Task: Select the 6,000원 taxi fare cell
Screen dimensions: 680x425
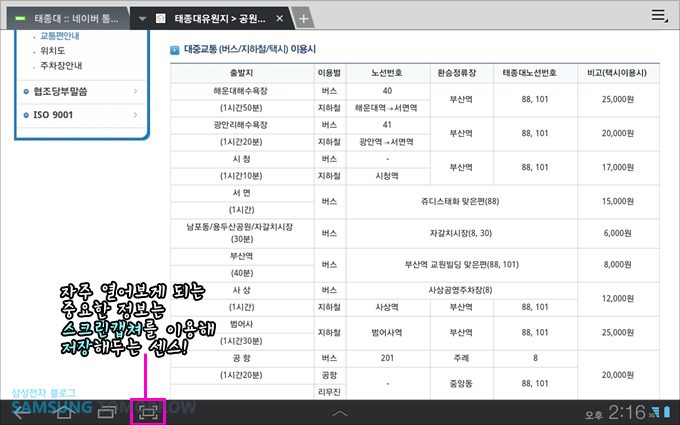Action: 618,233
